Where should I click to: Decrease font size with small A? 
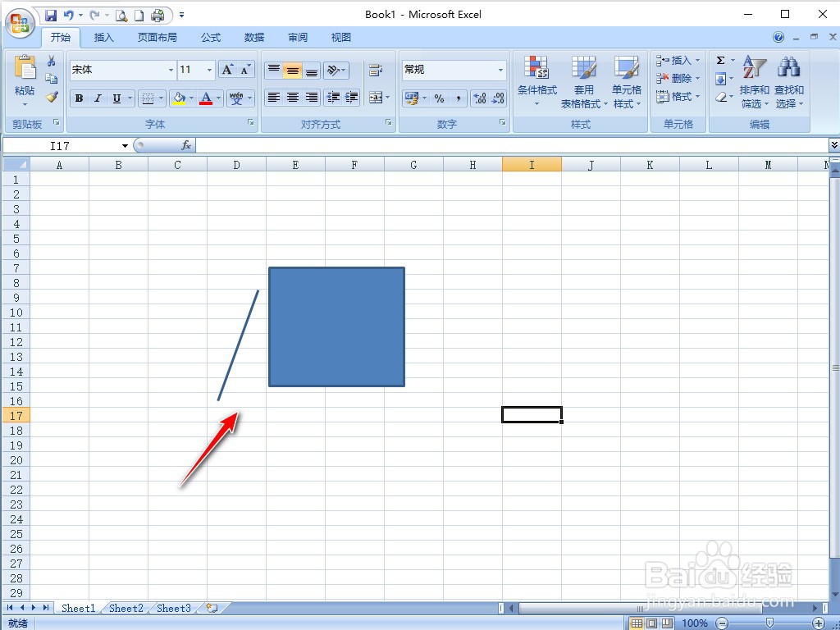(244, 70)
